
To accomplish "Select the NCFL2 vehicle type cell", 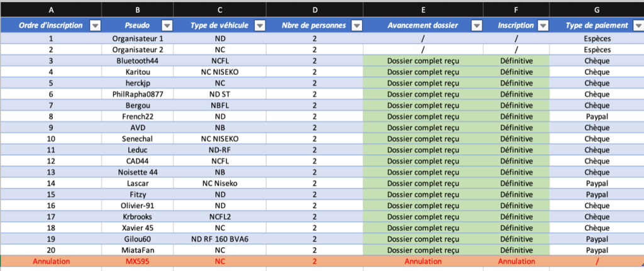I will tap(219, 217).
